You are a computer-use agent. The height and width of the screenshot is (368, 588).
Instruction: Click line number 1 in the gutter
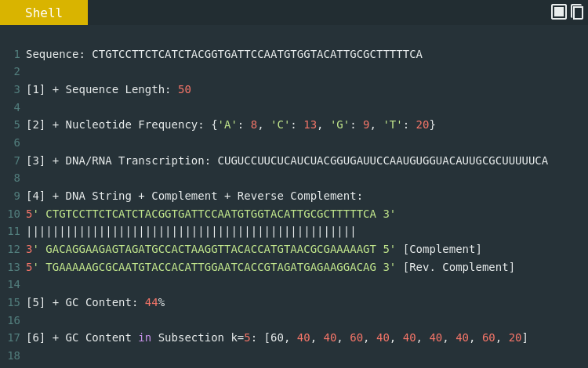coord(17,54)
